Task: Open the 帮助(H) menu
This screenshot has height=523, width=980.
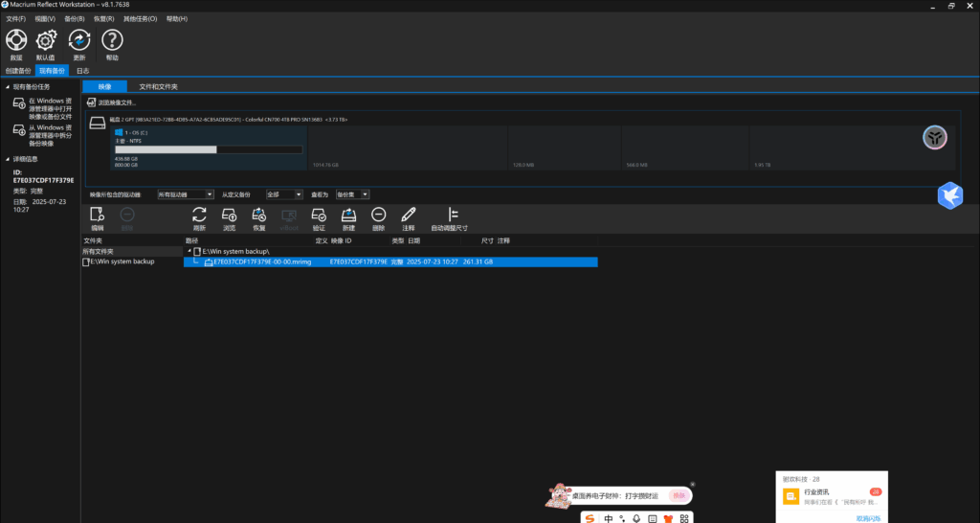Action: (x=177, y=19)
